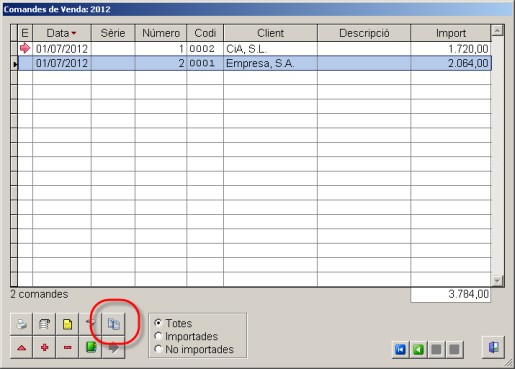The image size is (515, 369).
Task: Click the Client column header
Action: (x=270, y=33)
